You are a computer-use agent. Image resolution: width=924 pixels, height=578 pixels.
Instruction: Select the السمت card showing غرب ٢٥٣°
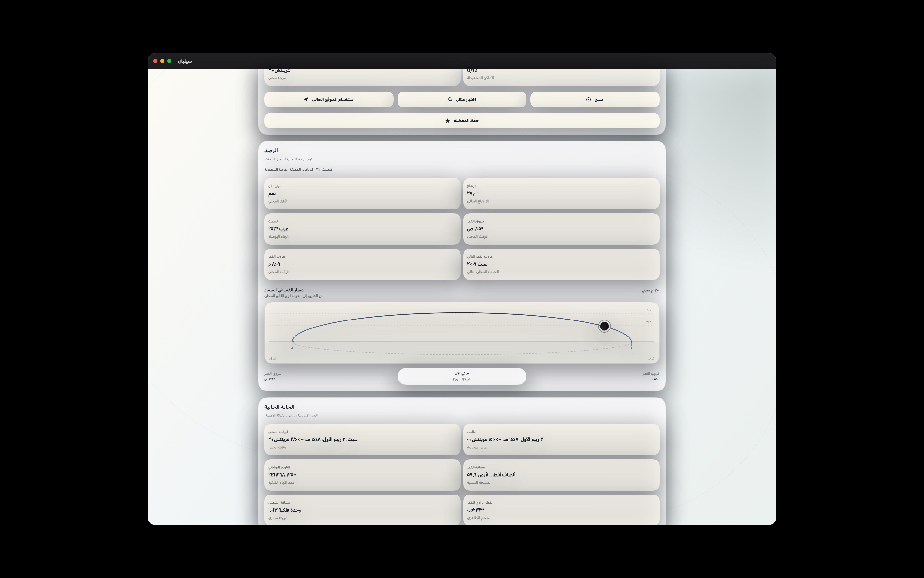click(362, 229)
